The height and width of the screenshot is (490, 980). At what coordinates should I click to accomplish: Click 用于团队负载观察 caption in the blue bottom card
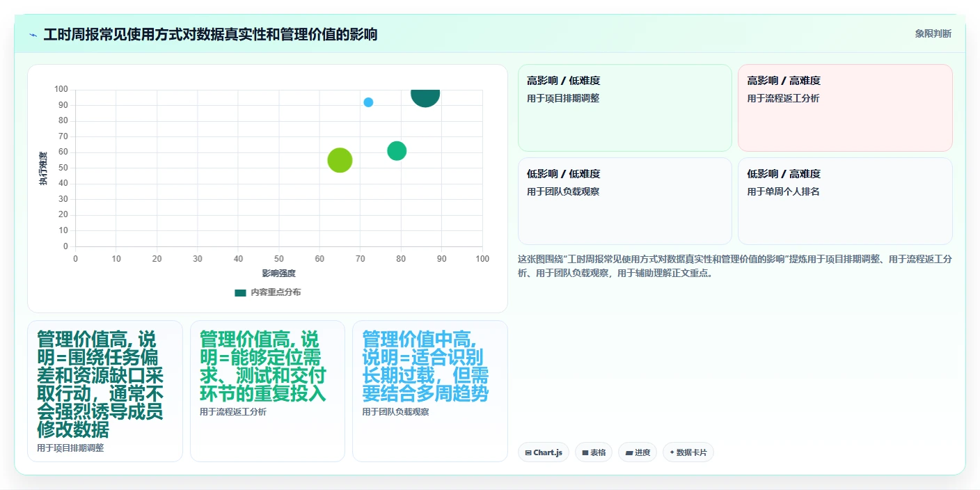(395, 411)
